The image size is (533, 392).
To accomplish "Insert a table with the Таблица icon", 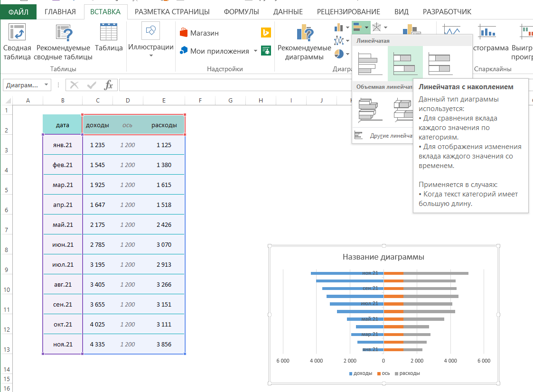I will [x=109, y=33].
